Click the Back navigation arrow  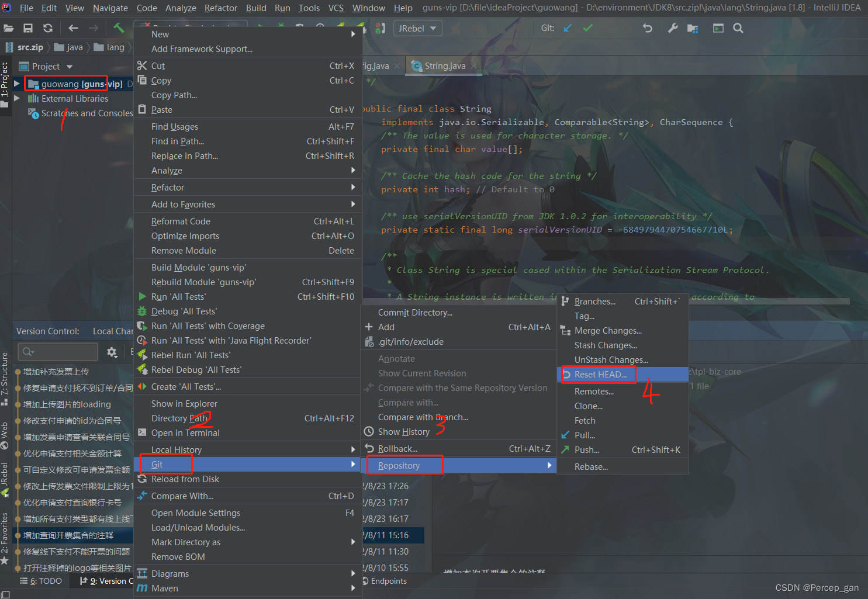73,28
